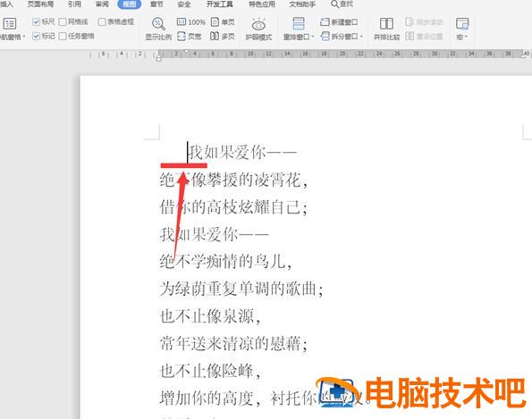Open the 章节 Chapter tab
The width and height of the screenshot is (532, 419).
(156, 4)
